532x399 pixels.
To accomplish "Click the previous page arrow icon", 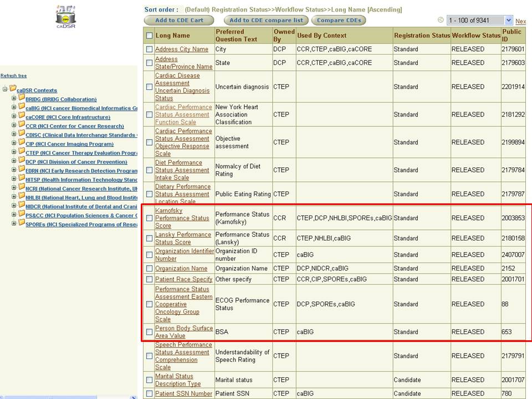I will (x=441, y=20).
